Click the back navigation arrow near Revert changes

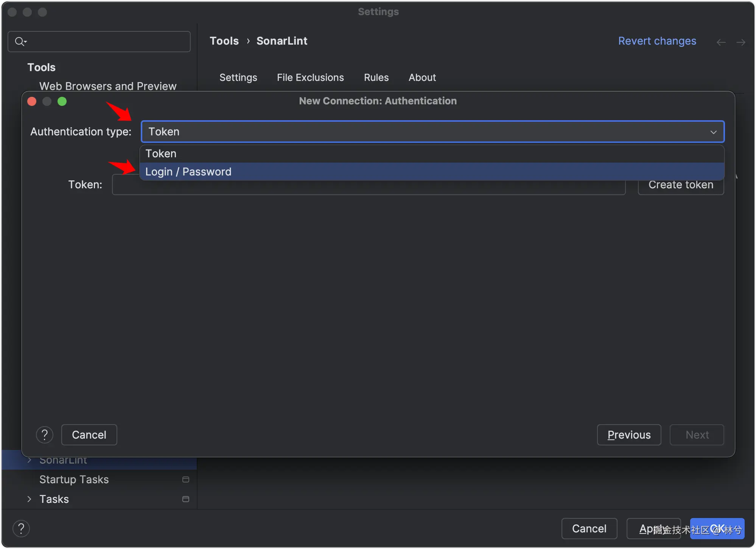click(721, 42)
